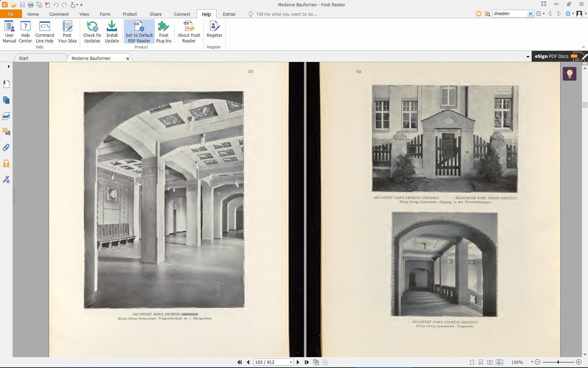
Task: Toggle full screen ribbon mode icon
Action: tap(544, 4)
